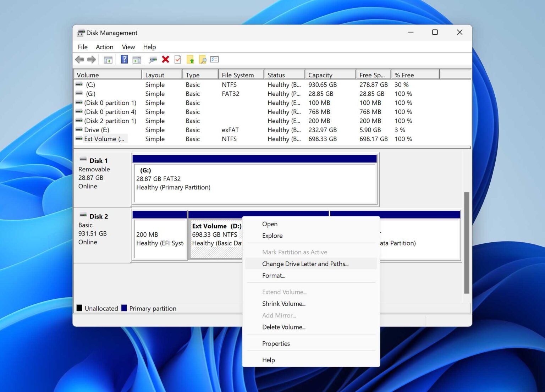Viewport: 545px width, 392px height.
Task: Click the 698.17 GB free space cell
Action: (x=374, y=139)
